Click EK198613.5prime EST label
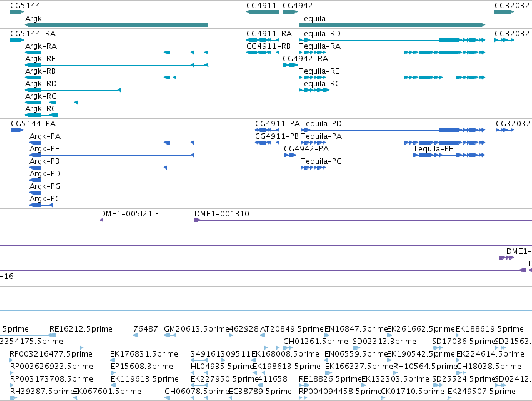The image size is (532, 401). click(x=286, y=367)
